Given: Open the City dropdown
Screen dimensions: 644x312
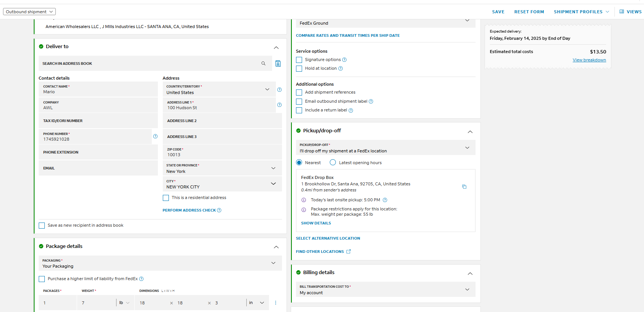Looking at the screenshot, I should tap(222, 184).
